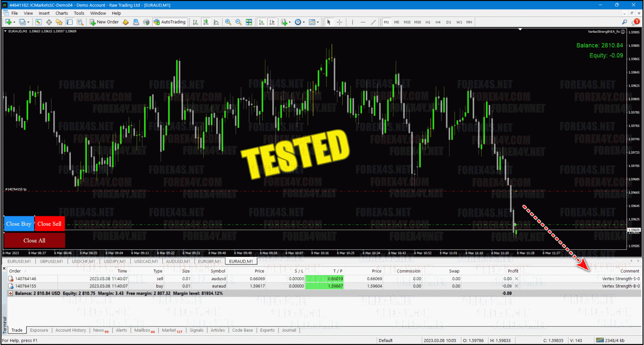This screenshot has width=644, height=345.
Task: Close the audusd sell order with X
Action: pyautogui.click(x=516, y=279)
